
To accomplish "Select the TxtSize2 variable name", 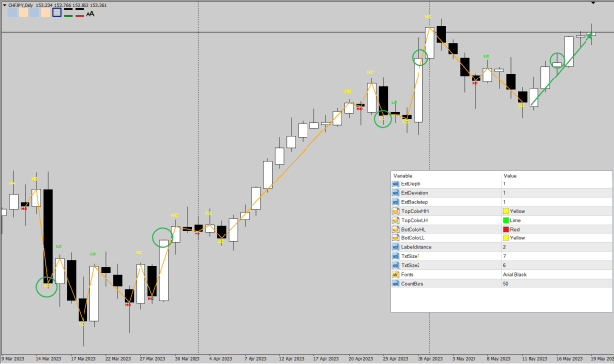I will [x=411, y=265].
